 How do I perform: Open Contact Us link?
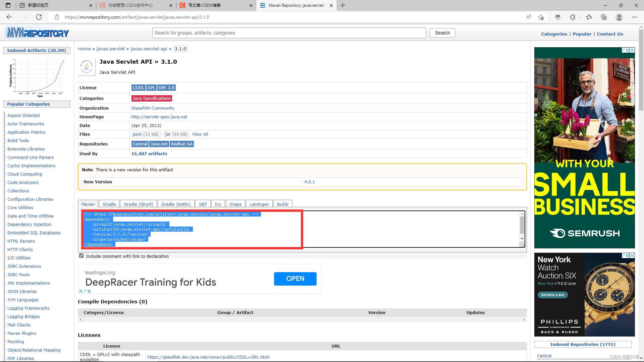(x=610, y=34)
